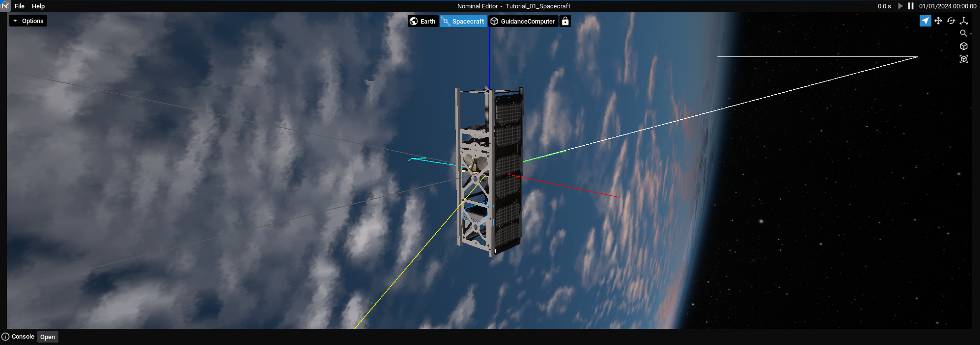The image size is (980, 345).
Task: Click the magnifier search icon
Action: click(963, 33)
